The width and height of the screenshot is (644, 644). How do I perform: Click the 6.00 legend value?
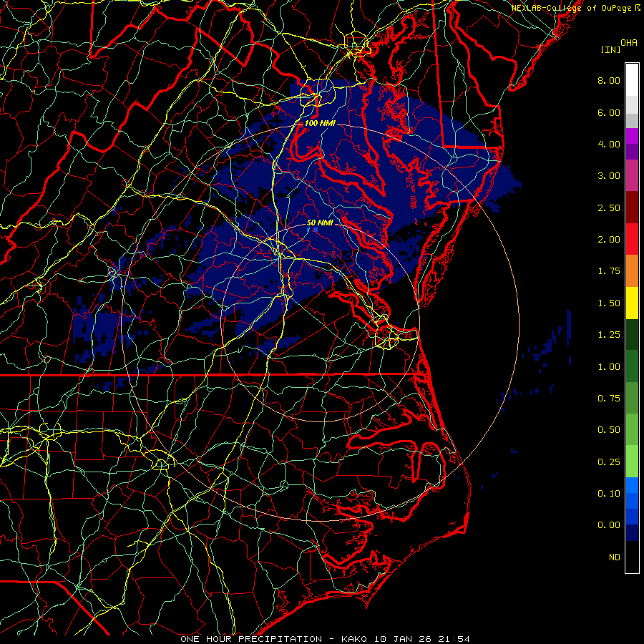609,112
